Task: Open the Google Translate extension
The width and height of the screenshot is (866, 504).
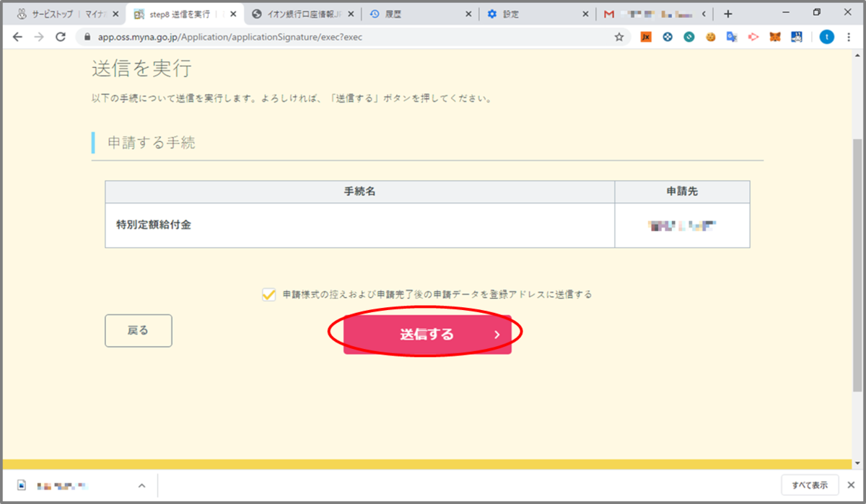Action: point(730,37)
